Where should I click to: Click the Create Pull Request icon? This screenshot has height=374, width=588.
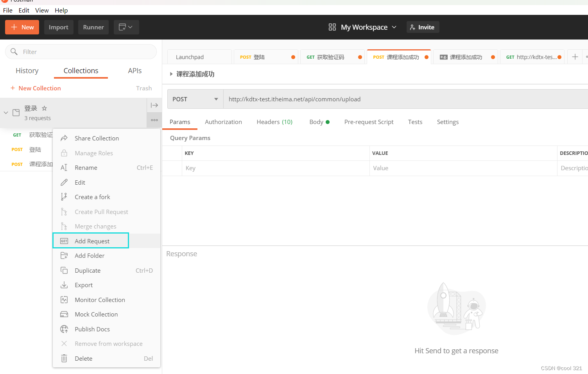point(64,212)
